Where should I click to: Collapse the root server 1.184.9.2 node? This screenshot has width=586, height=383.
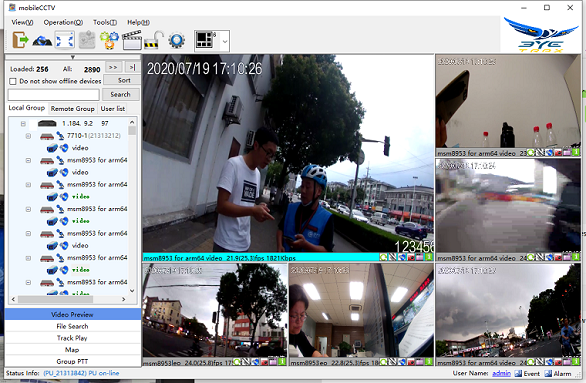click(x=23, y=123)
